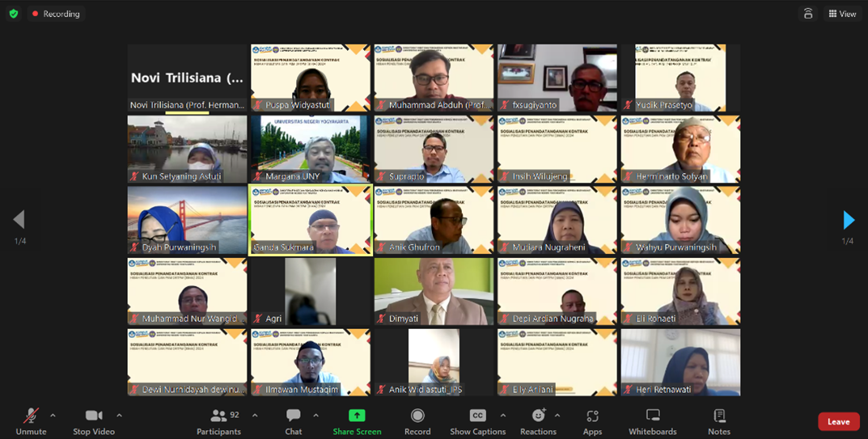Stop the video camera

coord(94,416)
